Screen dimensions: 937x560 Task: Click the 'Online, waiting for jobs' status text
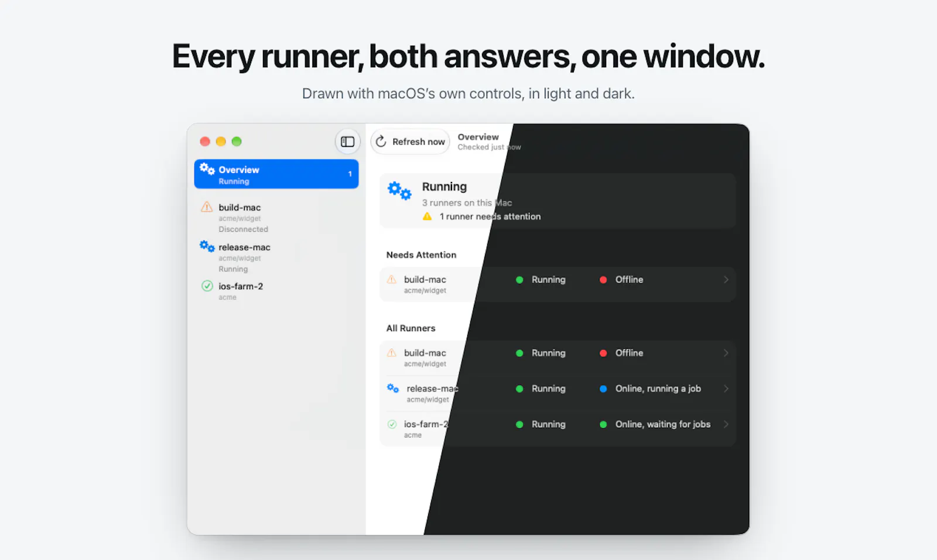click(663, 424)
